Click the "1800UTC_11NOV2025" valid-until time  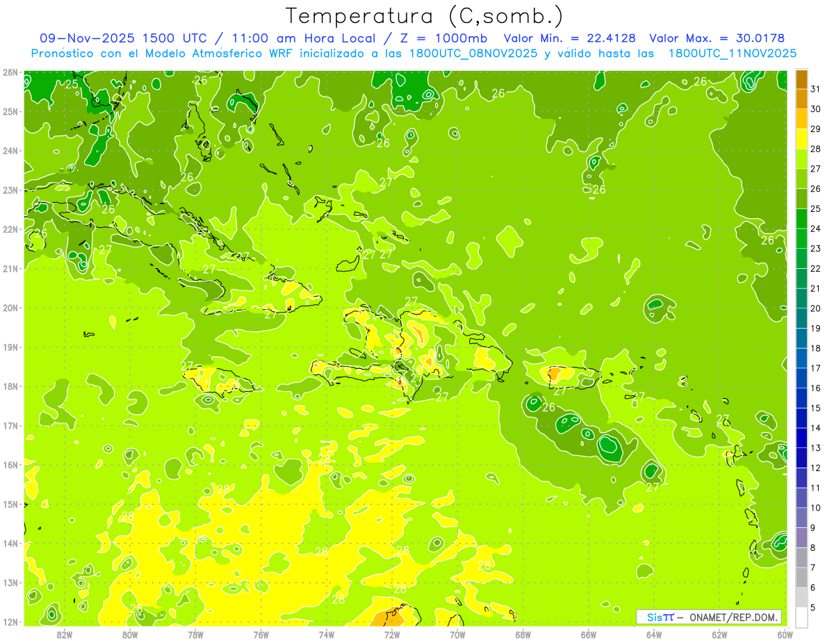[x=733, y=53]
